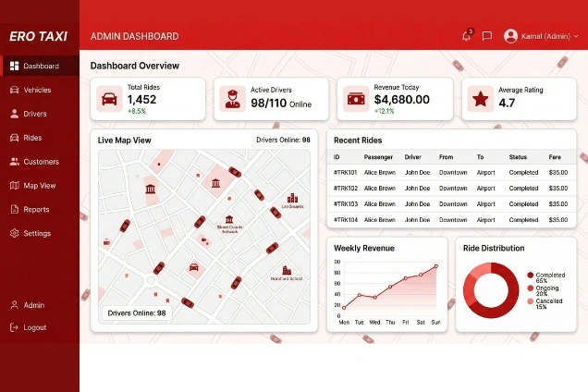The width and height of the screenshot is (588, 392).
Task: Open the chat messages icon
Action: pos(486,36)
